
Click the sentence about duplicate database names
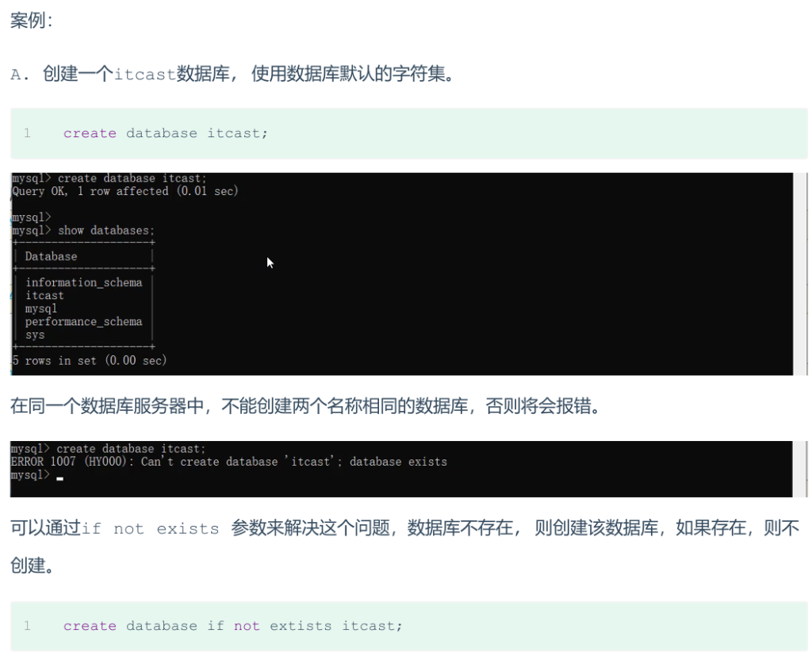pyautogui.click(x=305, y=407)
